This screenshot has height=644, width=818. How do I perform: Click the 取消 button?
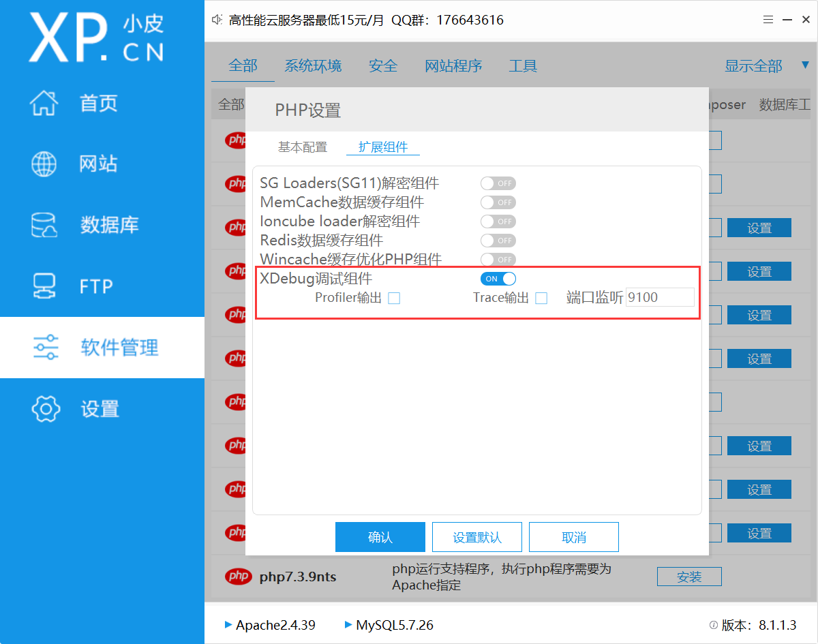coord(574,537)
